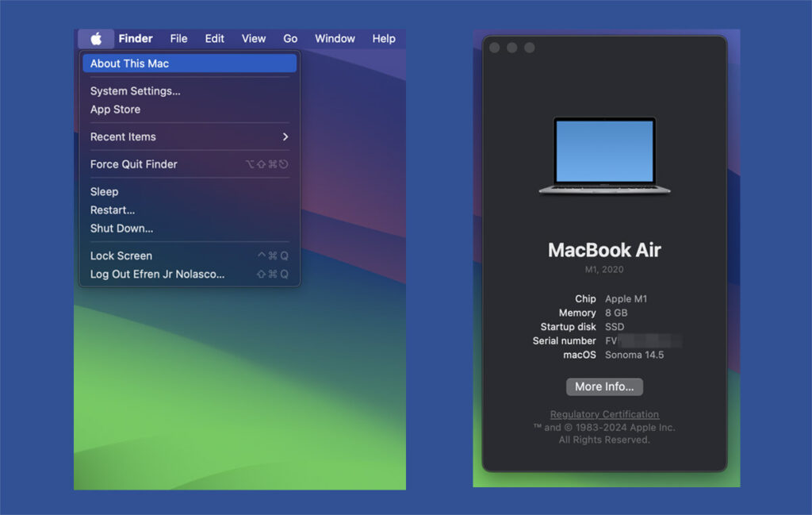Image resolution: width=812 pixels, height=515 pixels.
Task: Click the Apple logo menu icon
Action: pyautogui.click(x=96, y=39)
